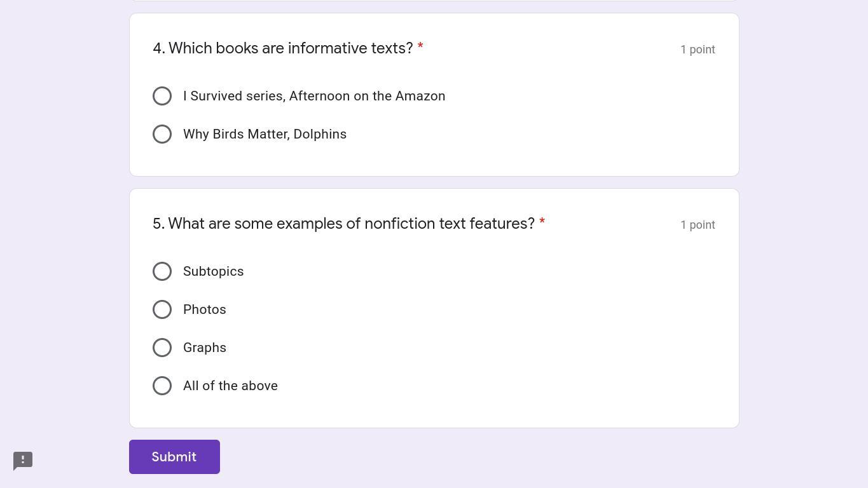Image resolution: width=868 pixels, height=488 pixels.
Task: Click the question 5 nonfiction text features heading
Action: 343,224
